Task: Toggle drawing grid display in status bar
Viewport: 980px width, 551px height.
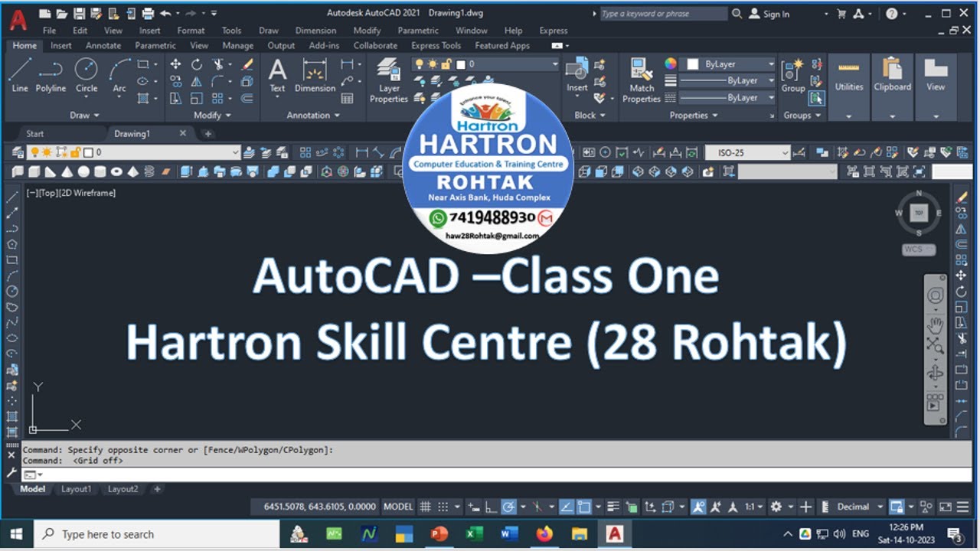Action: tap(426, 507)
